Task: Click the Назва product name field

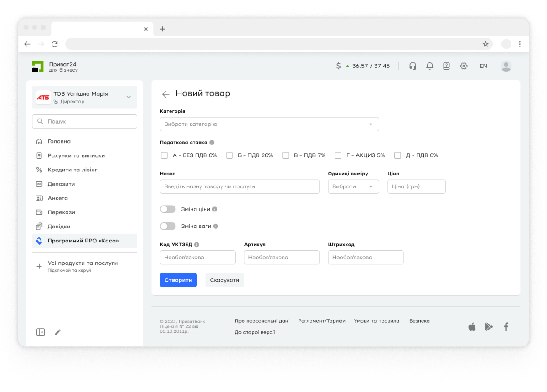Action: click(x=239, y=186)
